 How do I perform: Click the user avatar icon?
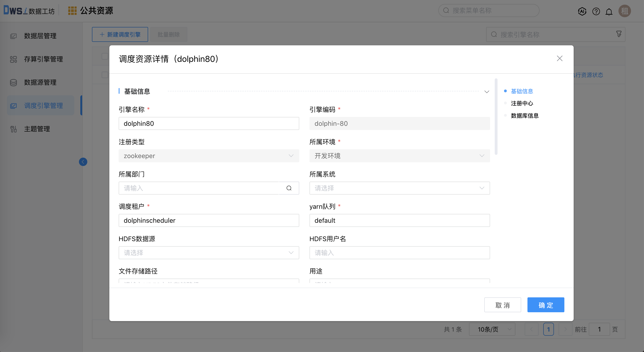pos(624,11)
